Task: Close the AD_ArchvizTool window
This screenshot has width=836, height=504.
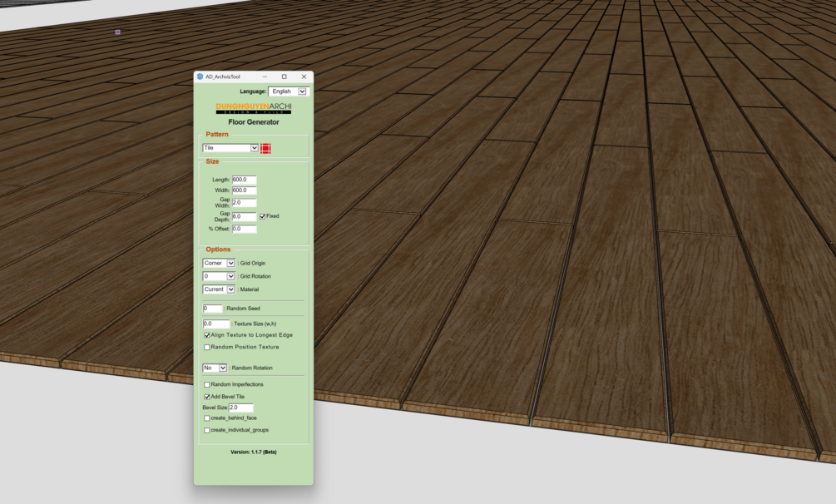Action: point(304,77)
